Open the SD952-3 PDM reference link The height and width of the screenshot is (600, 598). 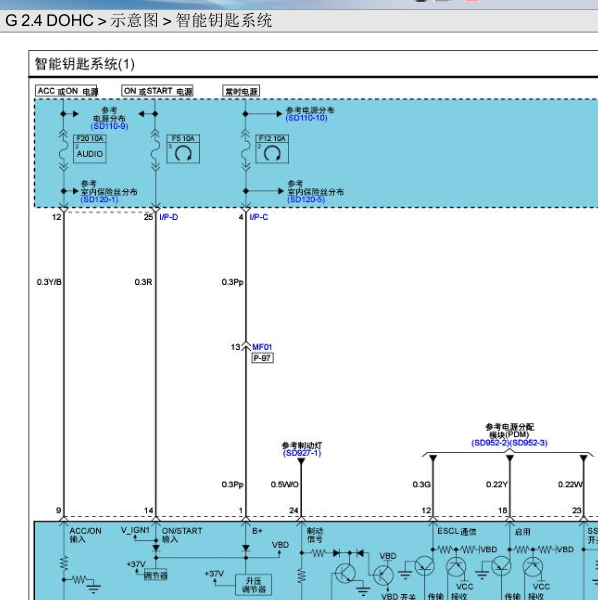[529, 443]
